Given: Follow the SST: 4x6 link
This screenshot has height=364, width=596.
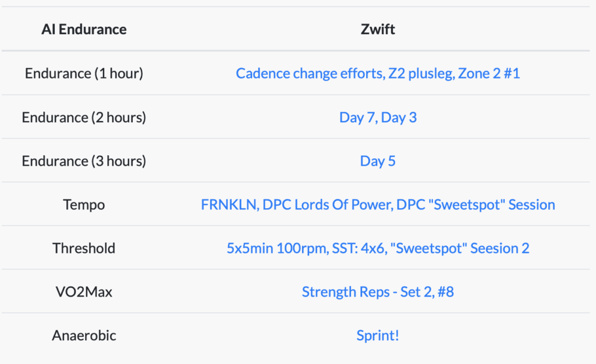Looking at the screenshot, I should point(359,248).
